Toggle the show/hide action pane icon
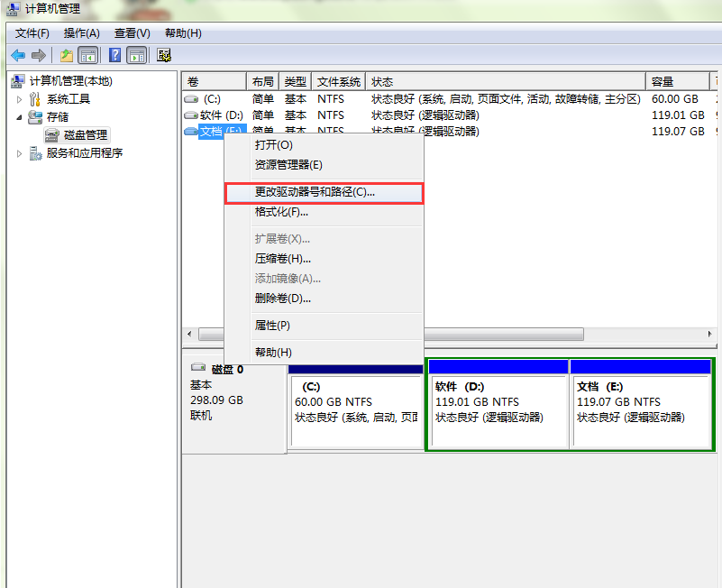Image resolution: width=722 pixels, height=588 pixels. 137,55
